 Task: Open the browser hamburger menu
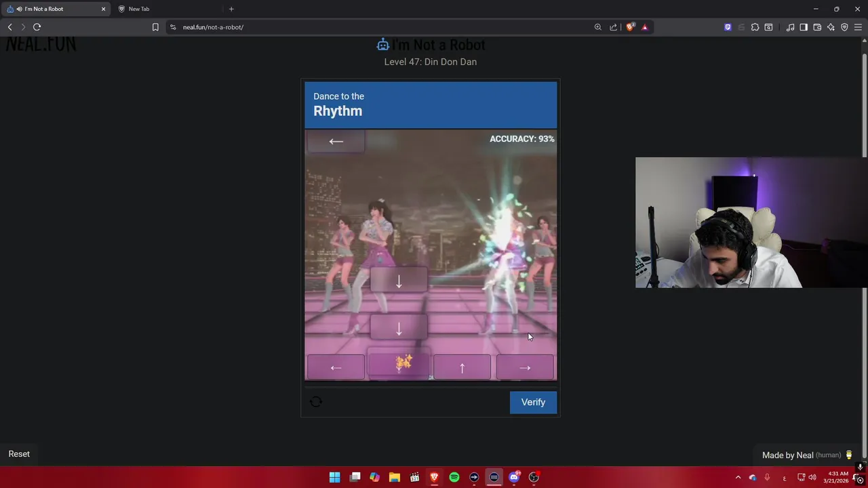pos(858,27)
